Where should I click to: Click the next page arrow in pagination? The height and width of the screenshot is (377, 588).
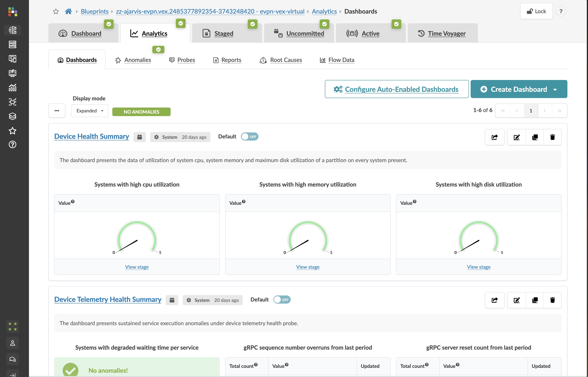545,110
